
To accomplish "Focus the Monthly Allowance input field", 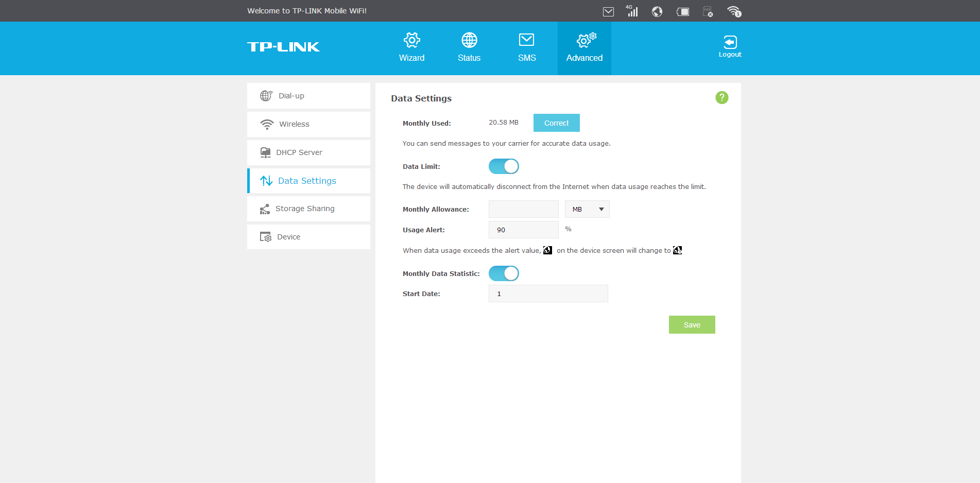I will (x=523, y=209).
